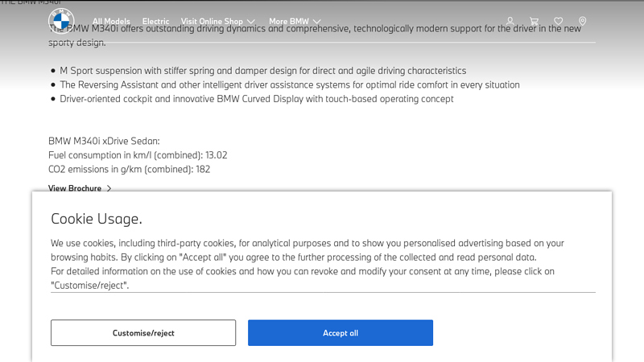Image resolution: width=644 pixels, height=362 pixels.
Task: Open the shopping cart icon
Action: [x=534, y=22]
